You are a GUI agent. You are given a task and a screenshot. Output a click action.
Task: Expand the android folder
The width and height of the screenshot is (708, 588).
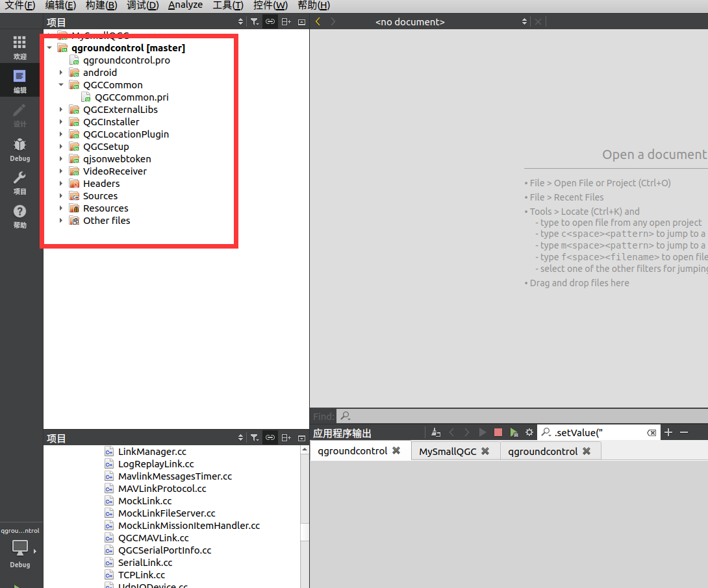[61, 72]
